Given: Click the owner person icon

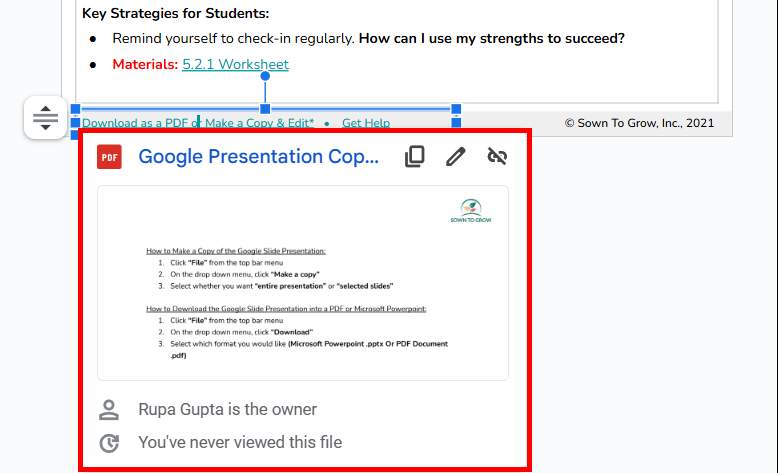Looking at the screenshot, I should tap(109, 410).
